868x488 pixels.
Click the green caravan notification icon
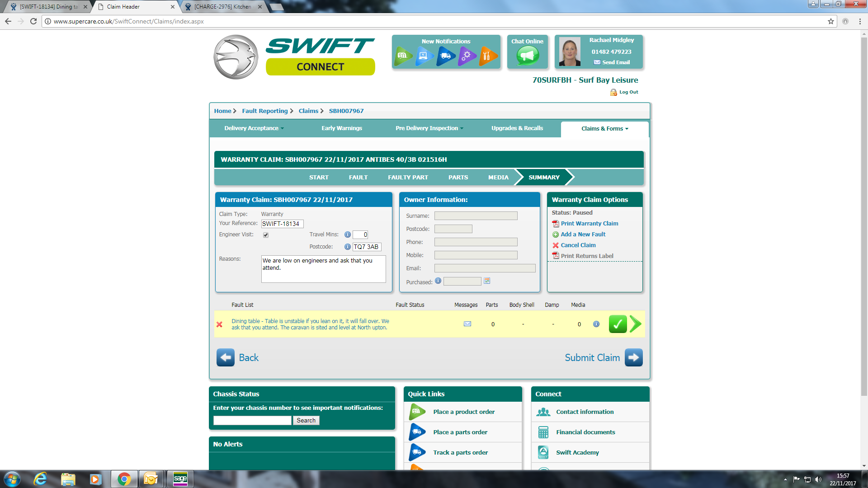click(x=402, y=56)
